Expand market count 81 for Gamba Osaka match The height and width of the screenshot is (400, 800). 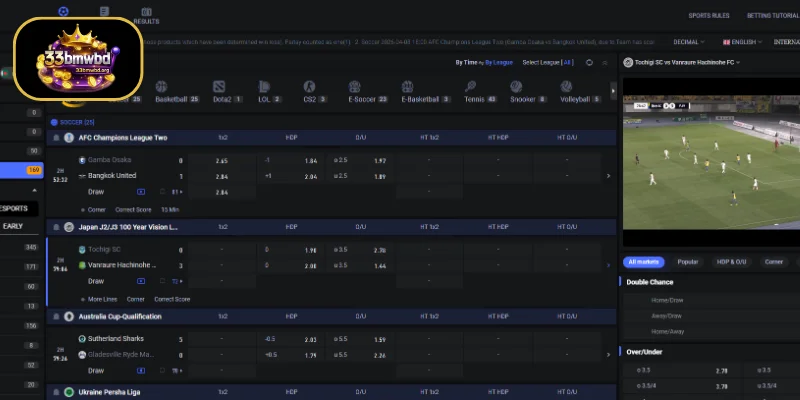177,192
